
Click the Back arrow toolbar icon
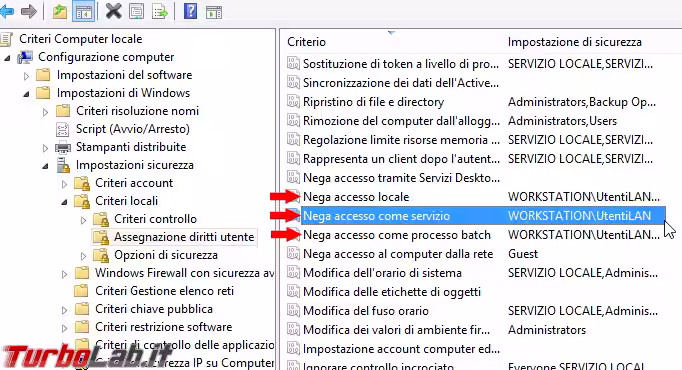click(x=7, y=11)
